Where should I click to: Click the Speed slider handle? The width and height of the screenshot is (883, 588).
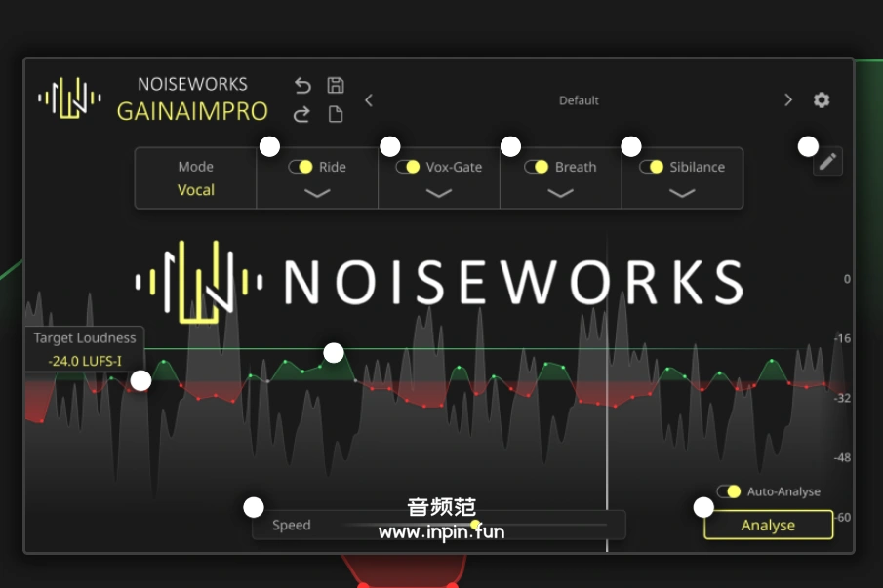[x=475, y=525]
